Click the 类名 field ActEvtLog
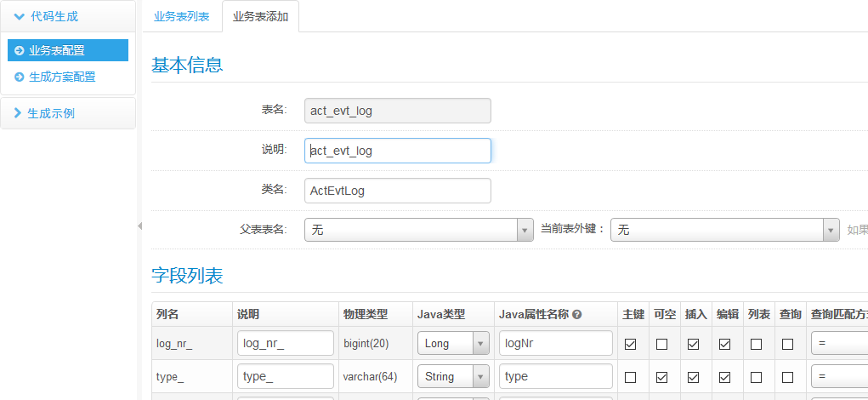 tap(398, 191)
